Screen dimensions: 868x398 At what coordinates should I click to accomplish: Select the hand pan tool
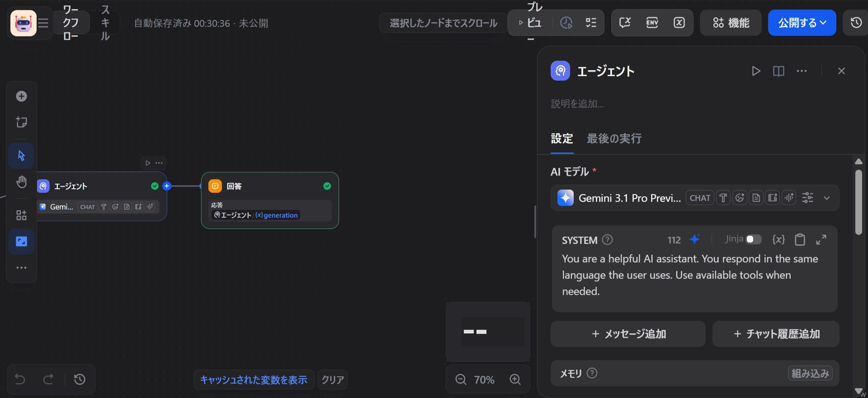[21, 182]
